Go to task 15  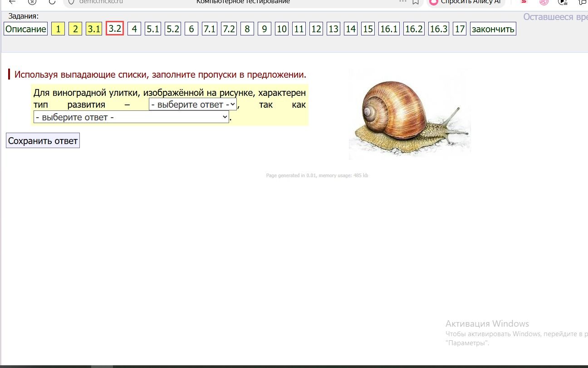point(368,29)
